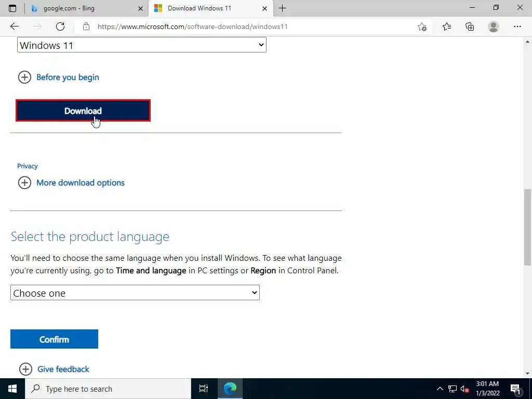The width and height of the screenshot is (532, 399).
Task: Click the lock site info icon
Action: click(x=86, y=26)
